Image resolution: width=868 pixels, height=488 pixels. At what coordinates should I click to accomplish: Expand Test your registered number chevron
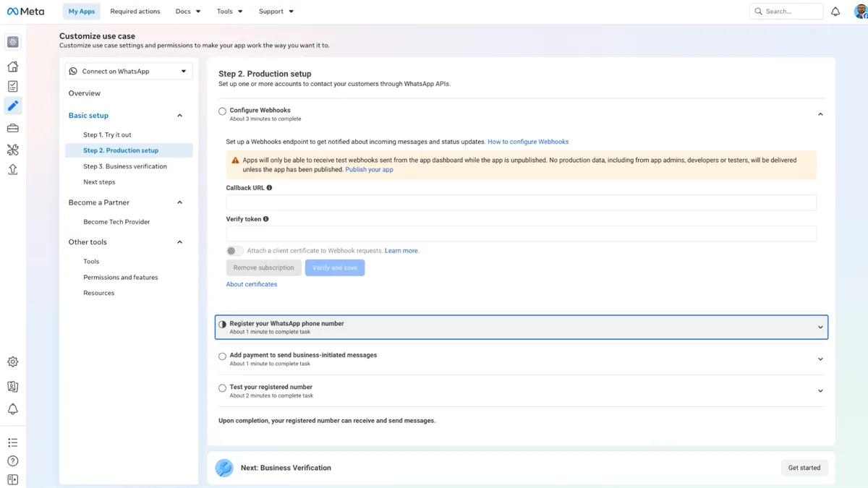[x=820, y=391]
